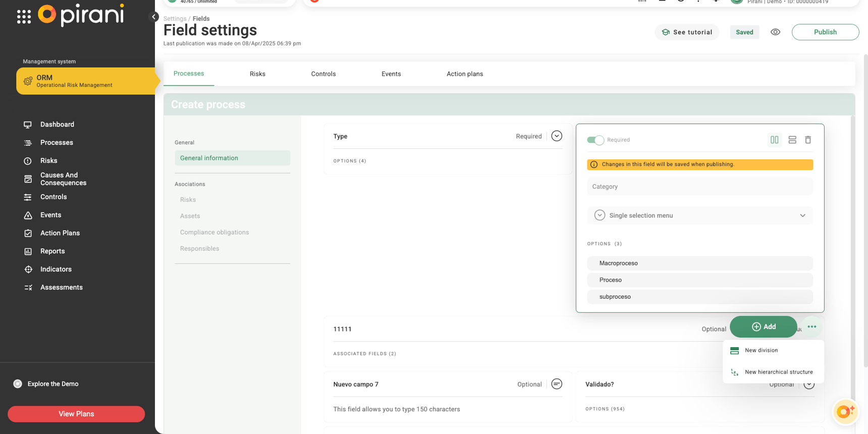Click the single-row layout icon
This screenshot has width=868, height=434.
pos(792,140)
